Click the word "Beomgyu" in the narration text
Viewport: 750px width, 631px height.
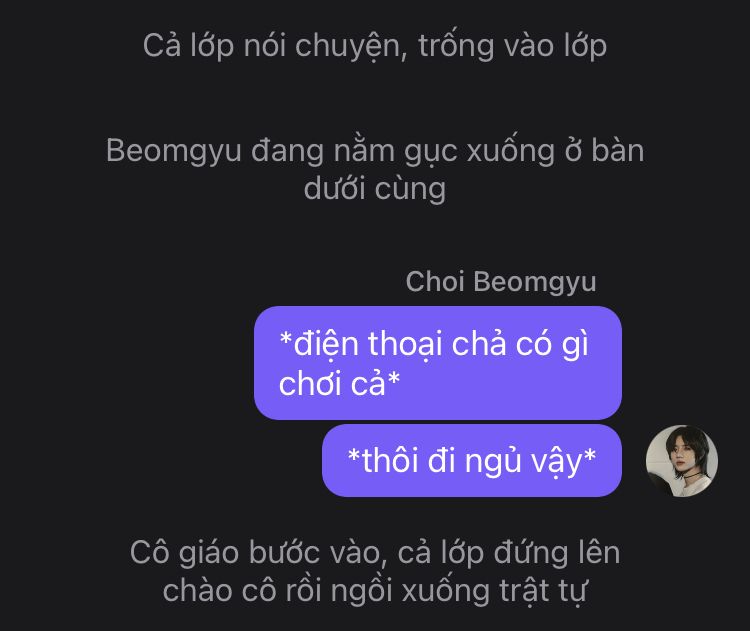(x=174, y=151)
